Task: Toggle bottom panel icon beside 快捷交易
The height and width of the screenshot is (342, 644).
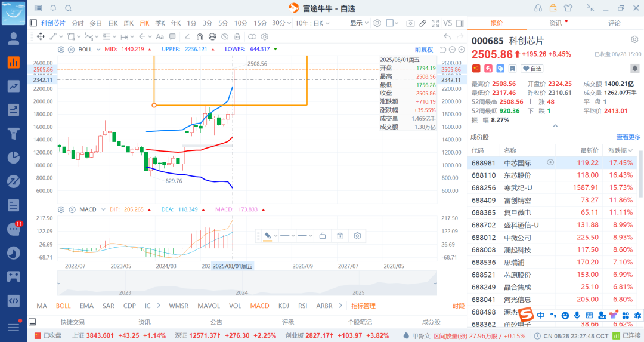Action: point(32,322)
